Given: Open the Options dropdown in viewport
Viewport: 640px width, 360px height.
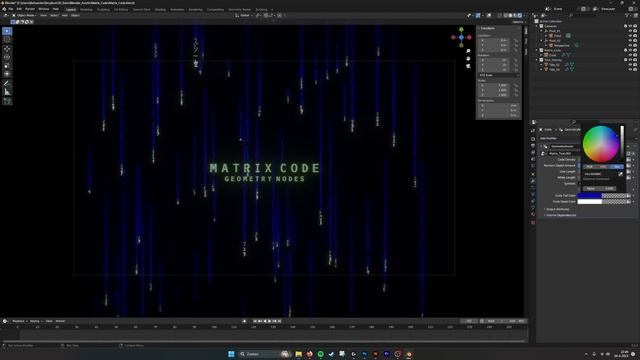Looking at the screenshot, I should [x=518, y=22].
